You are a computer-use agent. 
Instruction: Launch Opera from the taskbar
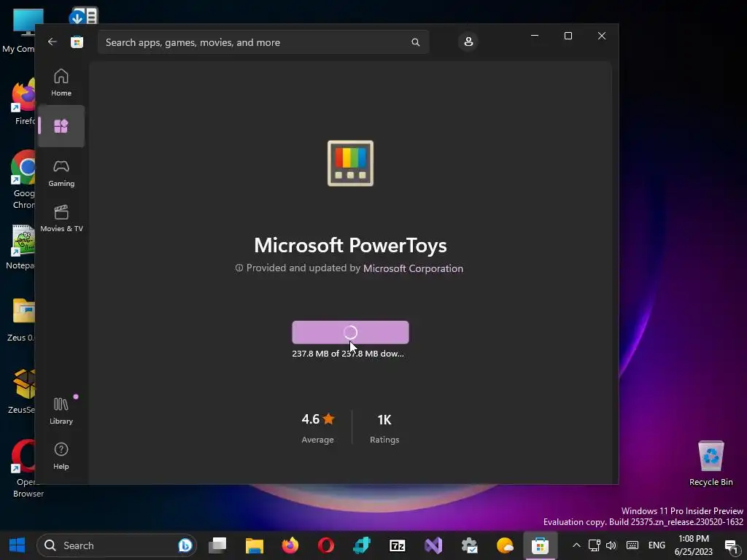coord(326,545)
